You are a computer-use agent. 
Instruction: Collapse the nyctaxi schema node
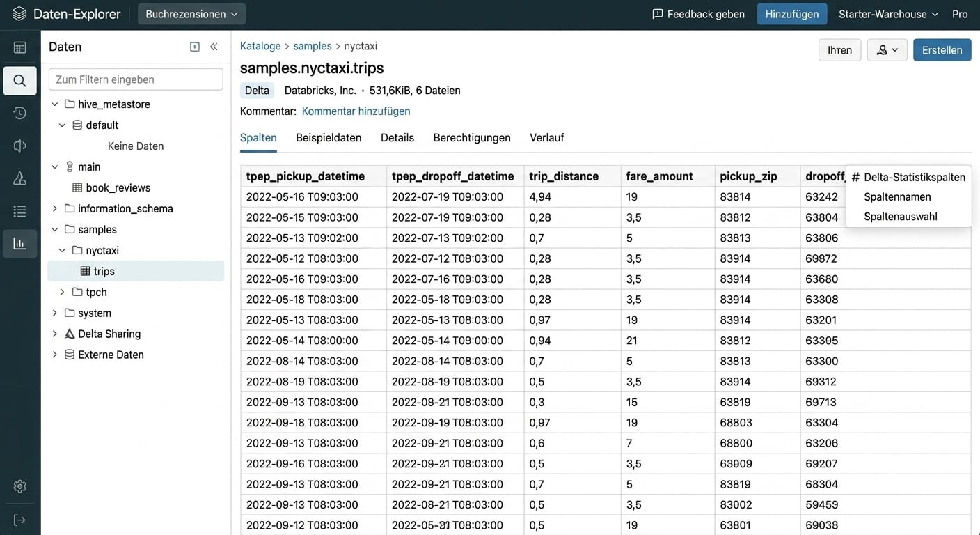click(x=62, y=250)
